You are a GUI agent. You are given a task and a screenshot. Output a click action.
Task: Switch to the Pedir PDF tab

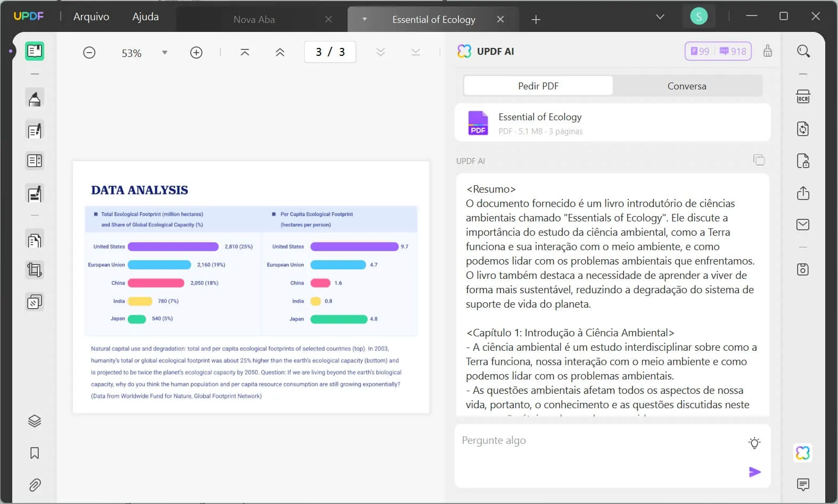[538, 86]
